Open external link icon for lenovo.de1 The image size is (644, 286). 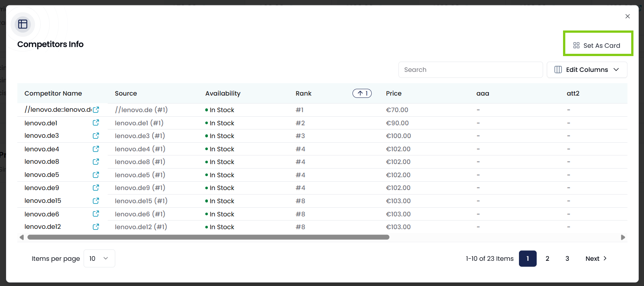click(x=96, y=123)
